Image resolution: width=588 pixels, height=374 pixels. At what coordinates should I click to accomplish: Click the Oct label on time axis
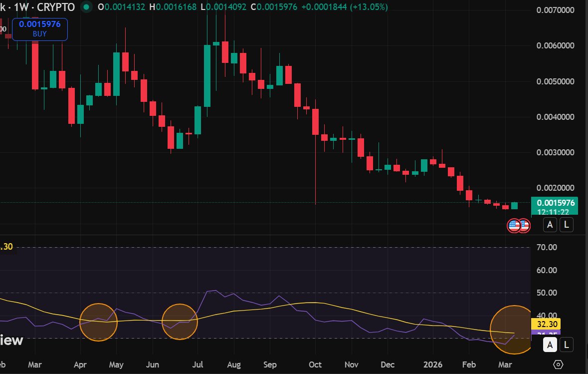[315, 365]
